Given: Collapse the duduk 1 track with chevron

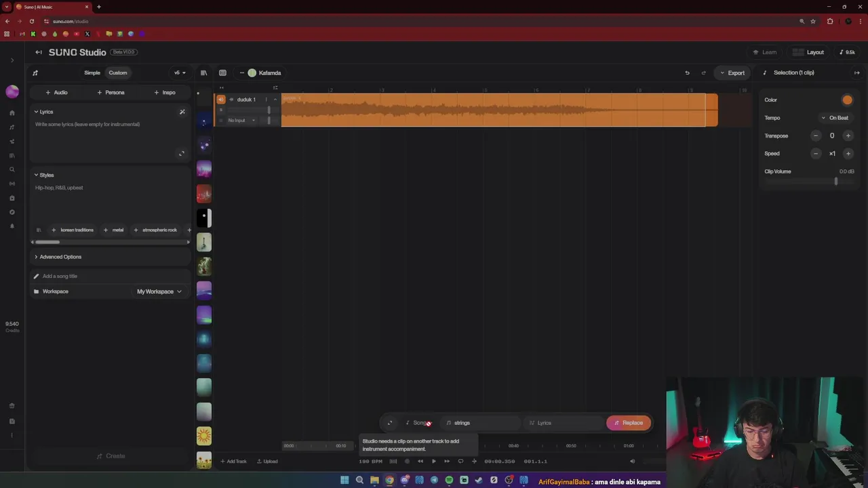Looking at the screenshot, I should point(275,100).
